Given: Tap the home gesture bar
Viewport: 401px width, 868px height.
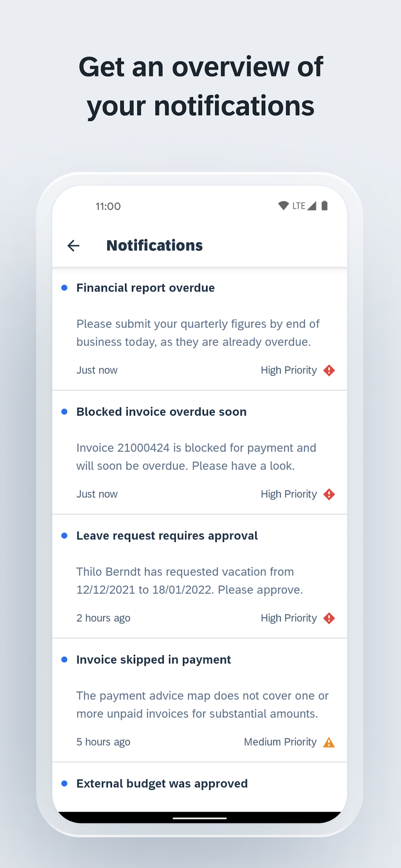Looking at the screenshot, I should tap(200, 818).
